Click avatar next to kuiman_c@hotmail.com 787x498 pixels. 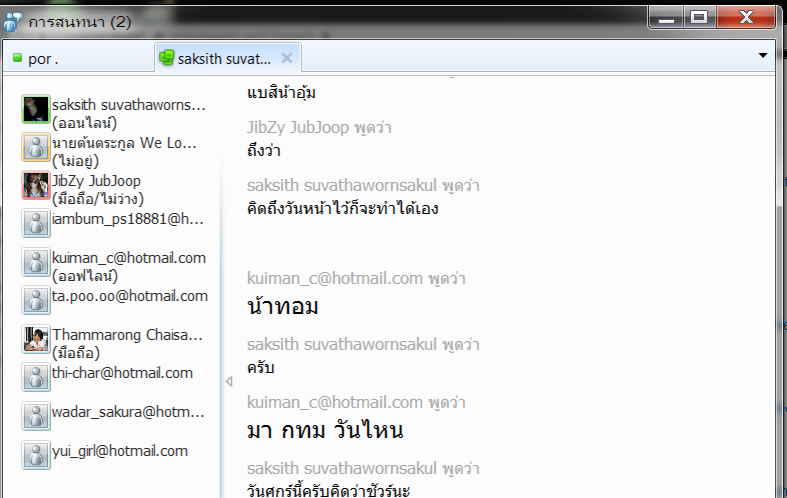36,263
